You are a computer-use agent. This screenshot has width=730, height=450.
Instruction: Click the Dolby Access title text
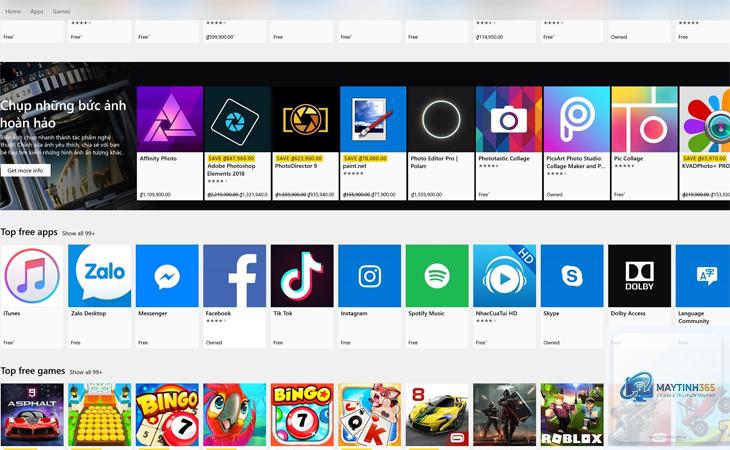coord(628,314)
